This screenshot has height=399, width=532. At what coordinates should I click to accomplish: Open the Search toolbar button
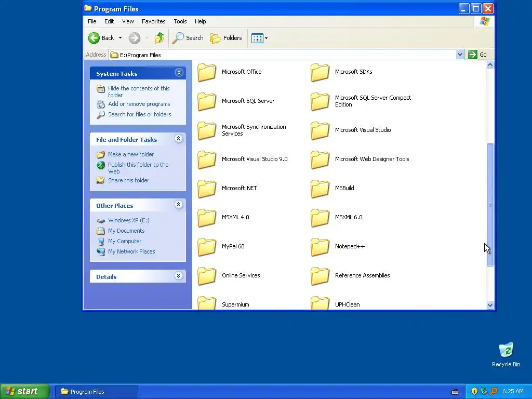(188, 38)
